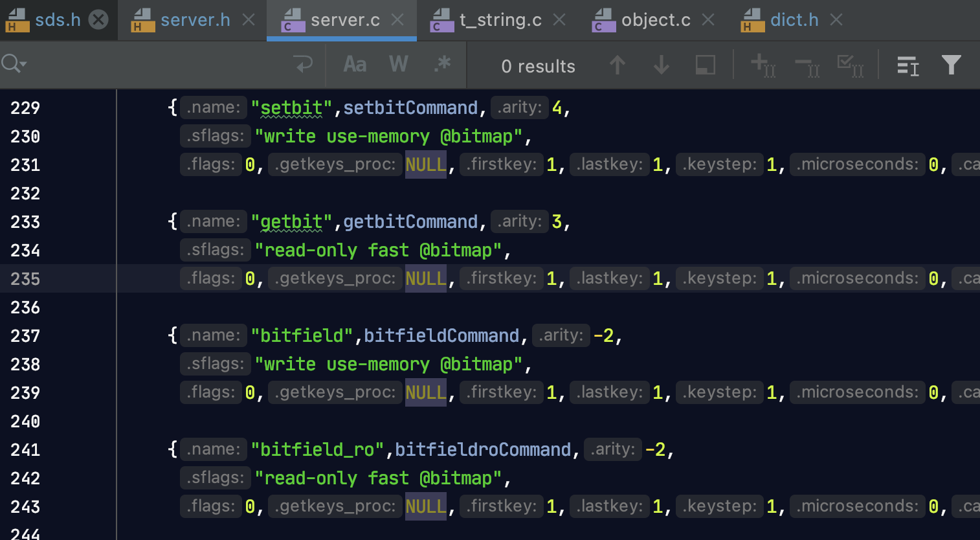Toggle search in selection only
The height and width of the screenshot is (540, 980).
[706, 65]
